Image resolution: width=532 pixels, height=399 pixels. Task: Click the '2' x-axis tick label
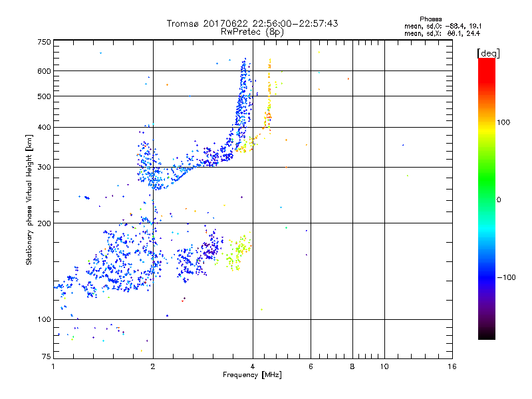click(x=153, y=366)
